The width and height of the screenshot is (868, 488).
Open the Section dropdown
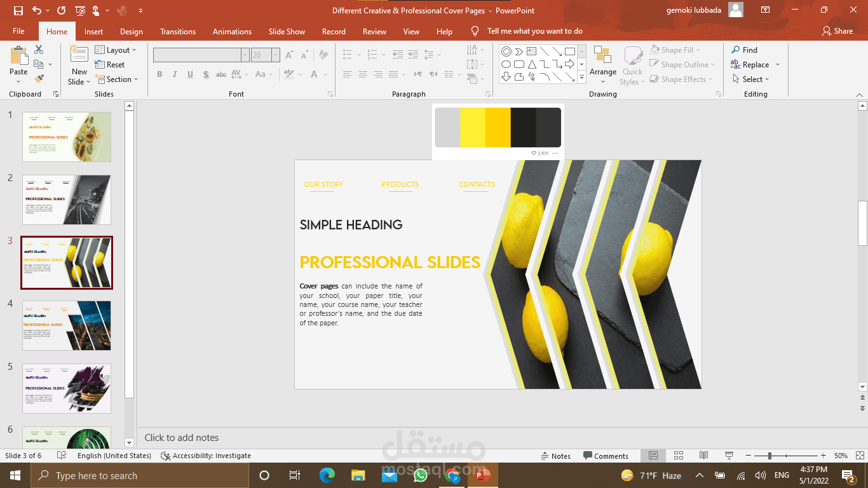[117, 79]
